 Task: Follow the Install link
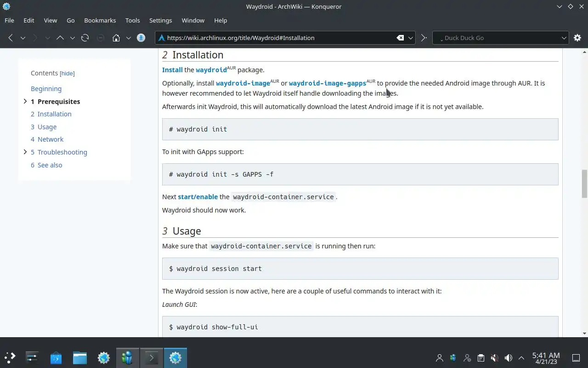click(172, 70)
